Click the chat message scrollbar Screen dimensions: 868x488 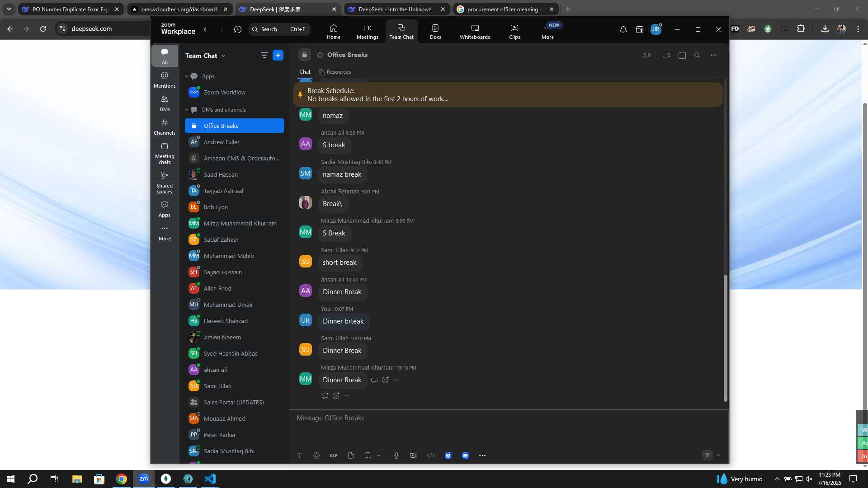coord(725,338)
